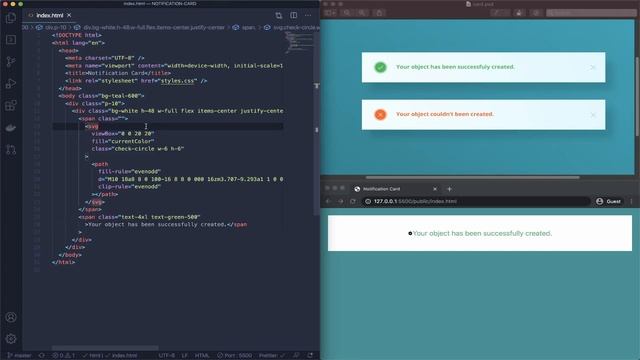
Task: Open the Search view in activity bar
Action: click(11, 40)
